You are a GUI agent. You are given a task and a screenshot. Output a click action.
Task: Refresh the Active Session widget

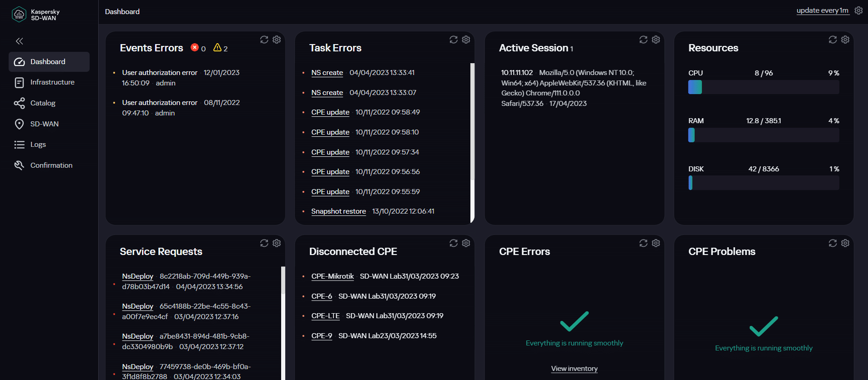click(x=643, y=40)
